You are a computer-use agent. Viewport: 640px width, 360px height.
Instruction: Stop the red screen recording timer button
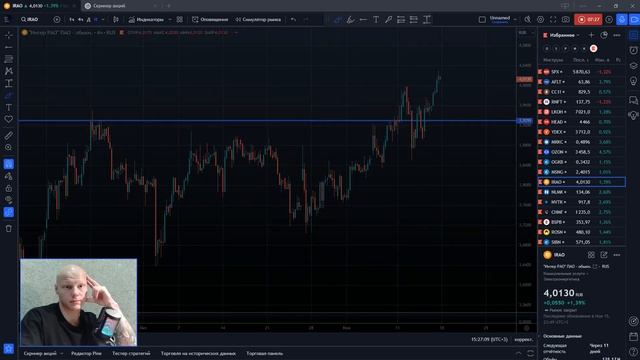[588, 20]
